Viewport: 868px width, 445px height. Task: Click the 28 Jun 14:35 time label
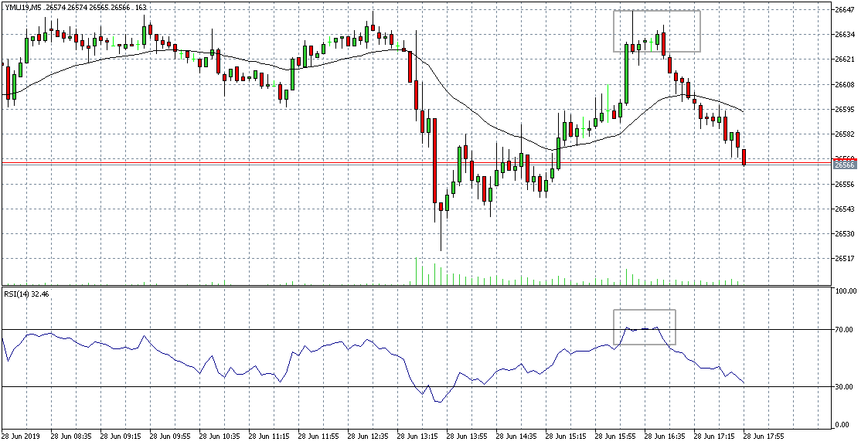pos(516,436)
